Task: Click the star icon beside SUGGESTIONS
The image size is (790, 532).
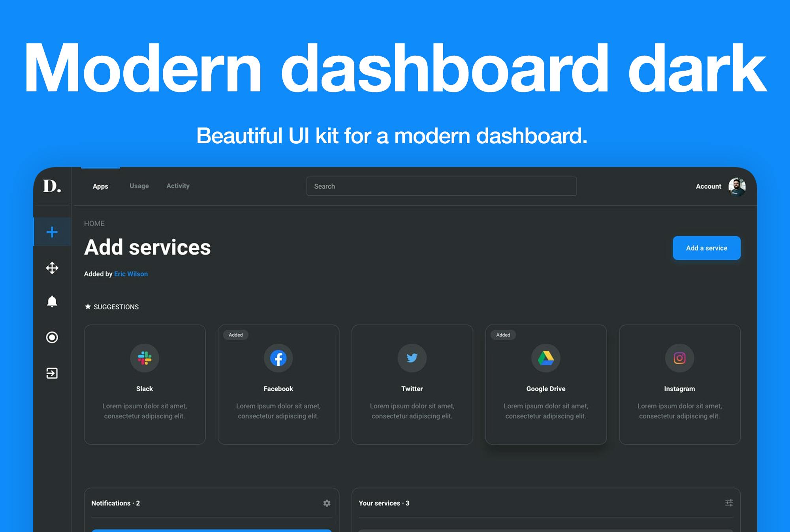Action: [x=88, y=307]
